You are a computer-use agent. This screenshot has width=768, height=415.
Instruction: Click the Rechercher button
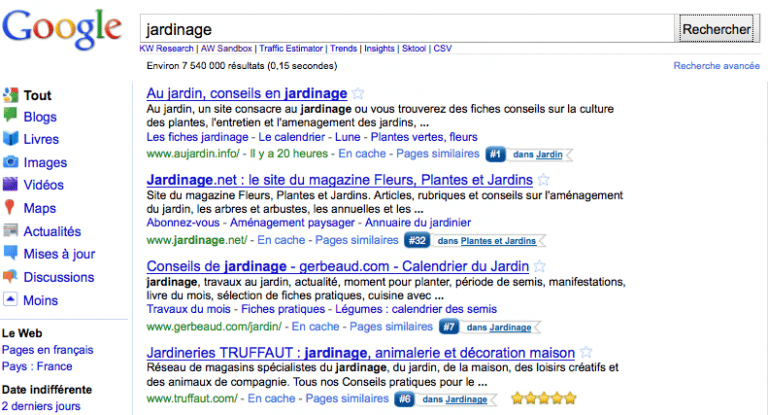716,29
